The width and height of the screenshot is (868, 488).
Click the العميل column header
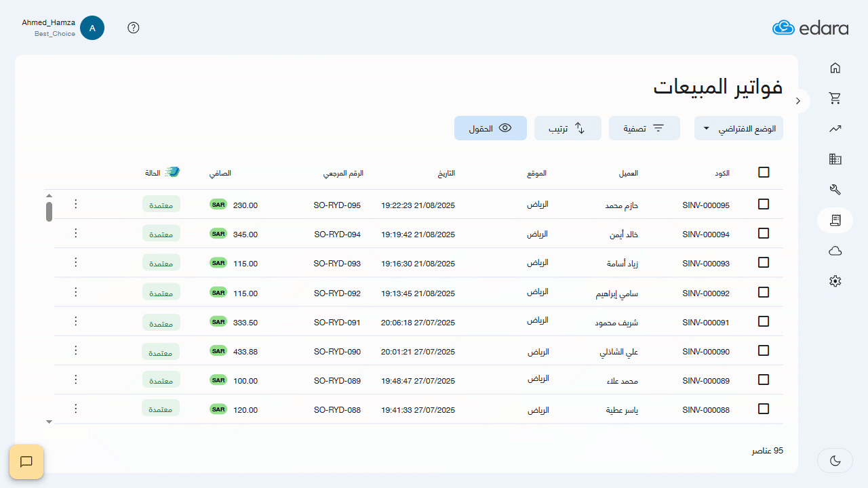pyautogui.click(x=628, y=173)
